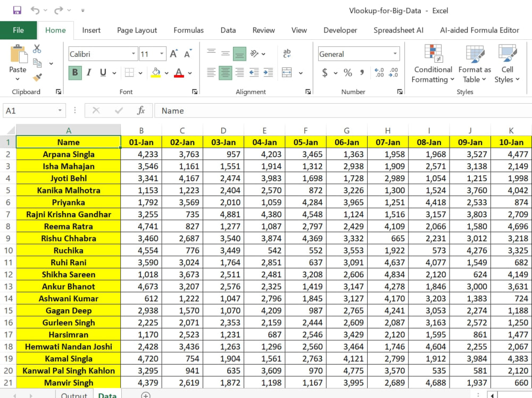Open Conditional Formatting menu
This screenshot has height=398, width=532.
pos(433,64)
